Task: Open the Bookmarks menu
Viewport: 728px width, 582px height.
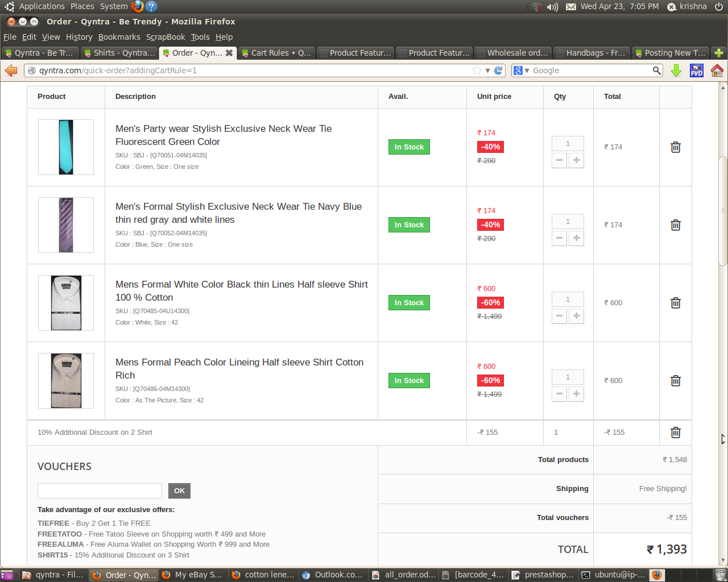Action: click(119, 37)
